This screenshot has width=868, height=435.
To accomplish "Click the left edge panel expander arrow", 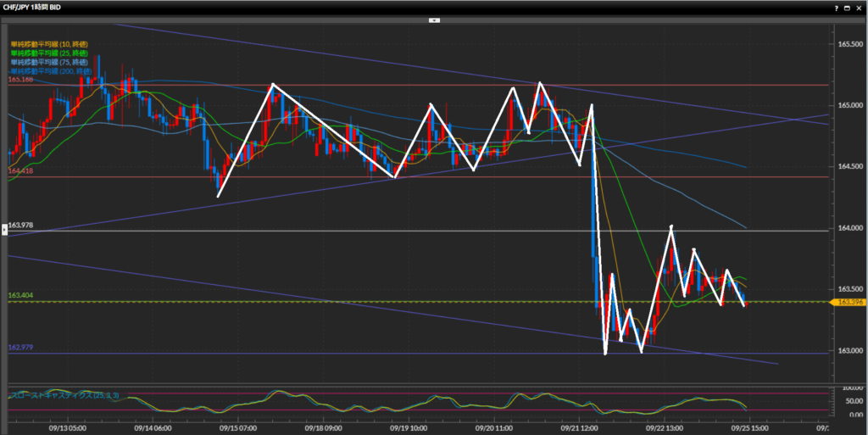I will 3,241.
